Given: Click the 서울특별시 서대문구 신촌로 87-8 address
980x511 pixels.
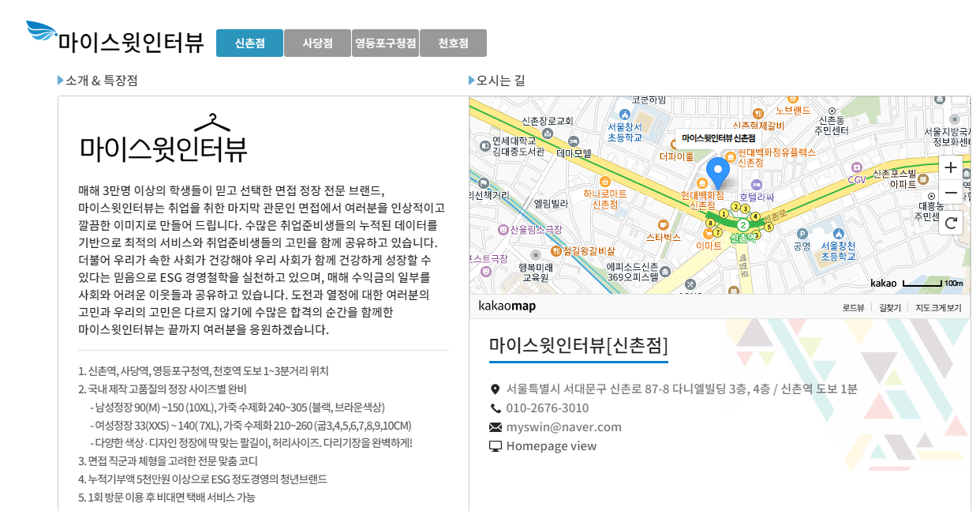Looking at the screenshot, I should pyautogui.click(x=682, y=389).
